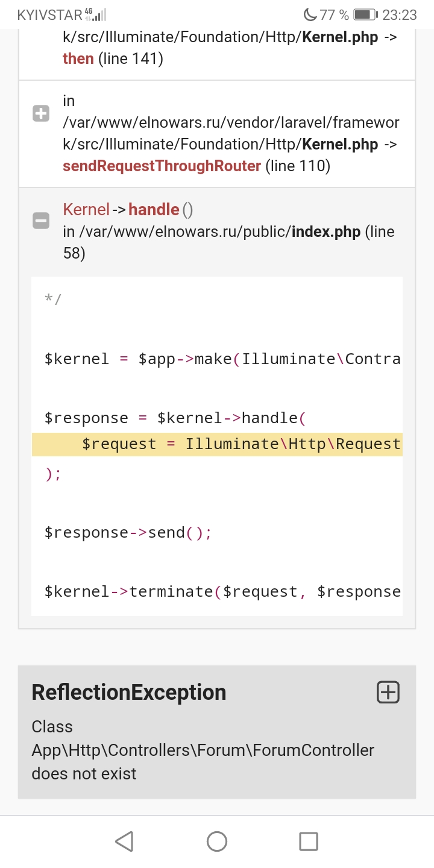Tap the signal strength bars icon
Viewport: 434px width, 868px height.
[x=101, y=15]
